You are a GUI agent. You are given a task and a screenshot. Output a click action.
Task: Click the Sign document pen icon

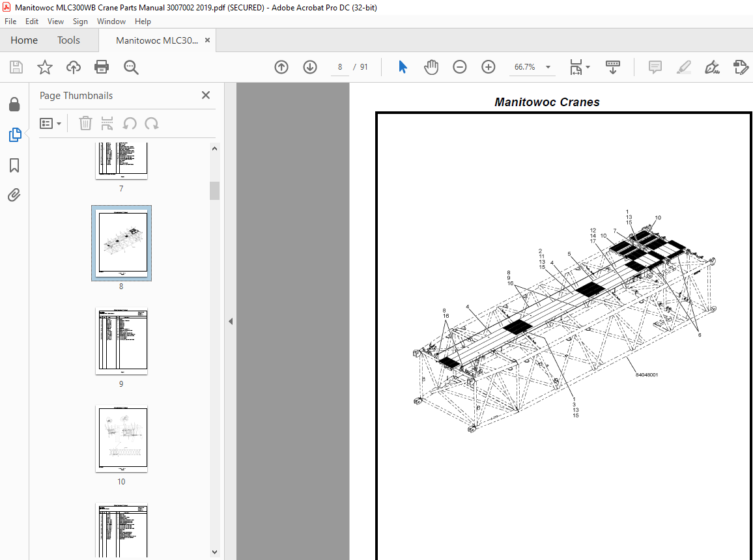click(x=712, y=67)
